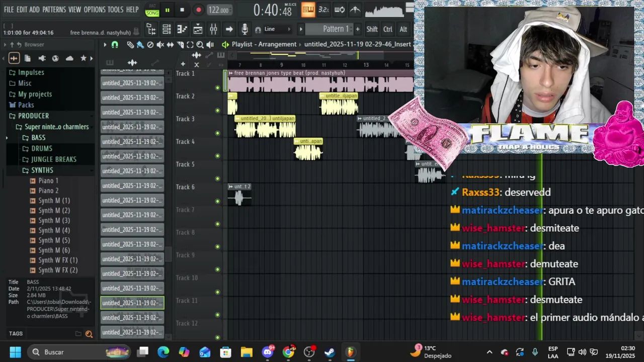Screen dimensions: 644x362
Task: Select the Slice tool in playlist
Action: (180, 45)
